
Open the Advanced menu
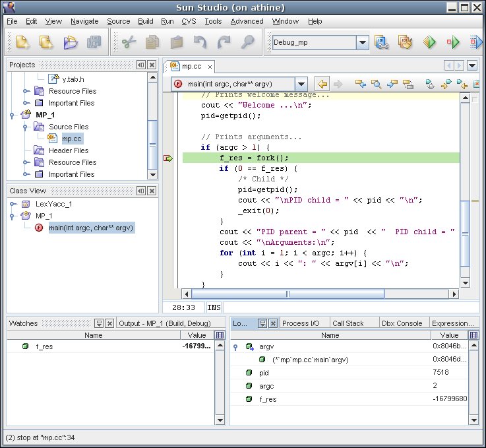(247, 21)
